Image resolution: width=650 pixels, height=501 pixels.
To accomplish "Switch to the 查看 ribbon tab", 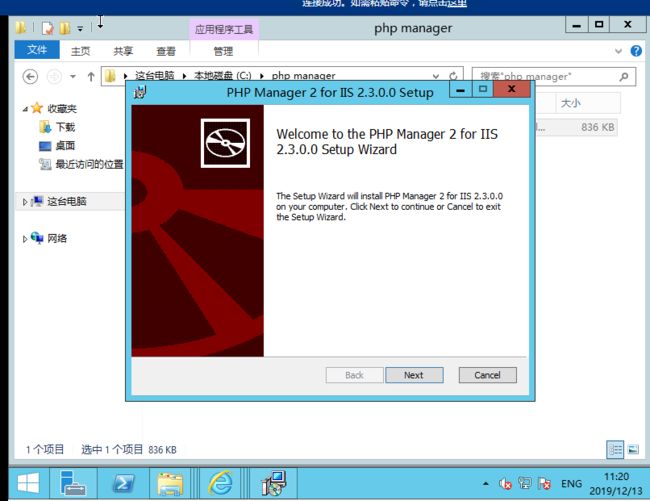I will (x=166, y=51).
